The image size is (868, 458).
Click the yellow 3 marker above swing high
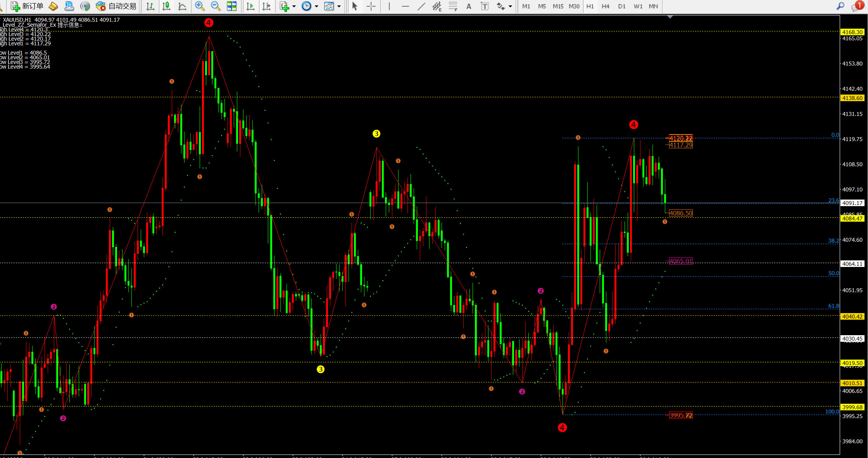tap(376, 134)
